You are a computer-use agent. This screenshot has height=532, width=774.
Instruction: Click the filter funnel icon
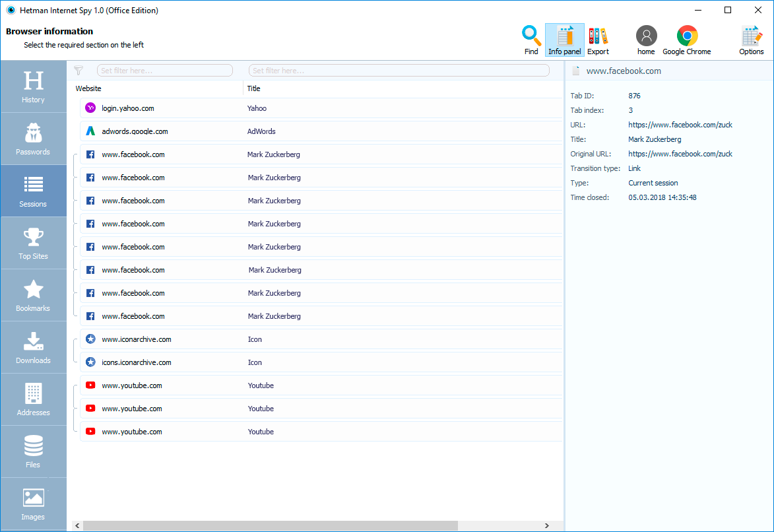pyautogui.click(x=79, y=71)
